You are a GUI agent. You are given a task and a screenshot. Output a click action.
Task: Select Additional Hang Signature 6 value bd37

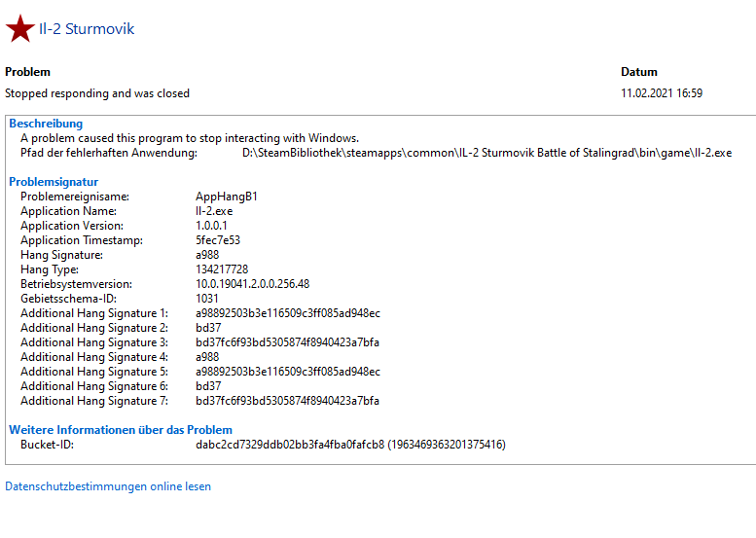pyautogui.click(x=208, y=386)
